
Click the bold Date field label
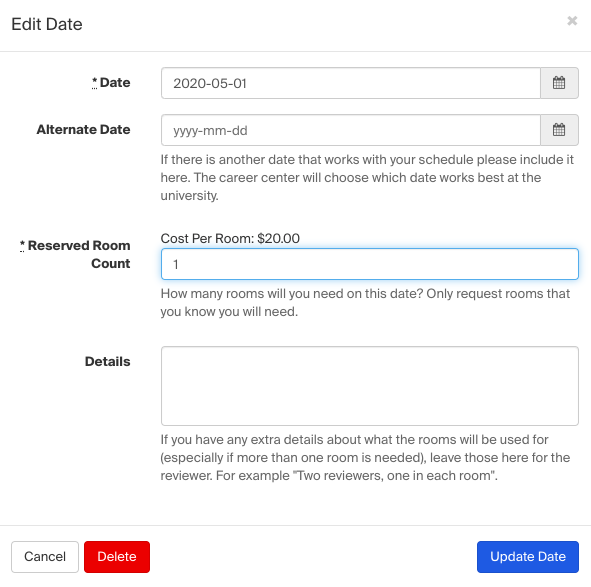115,83
